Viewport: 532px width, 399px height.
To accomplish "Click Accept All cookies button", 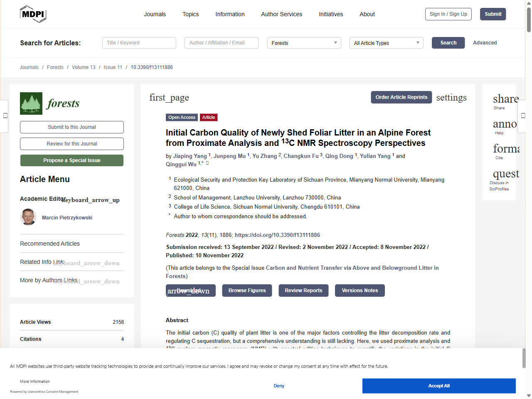I will (438, 386).
